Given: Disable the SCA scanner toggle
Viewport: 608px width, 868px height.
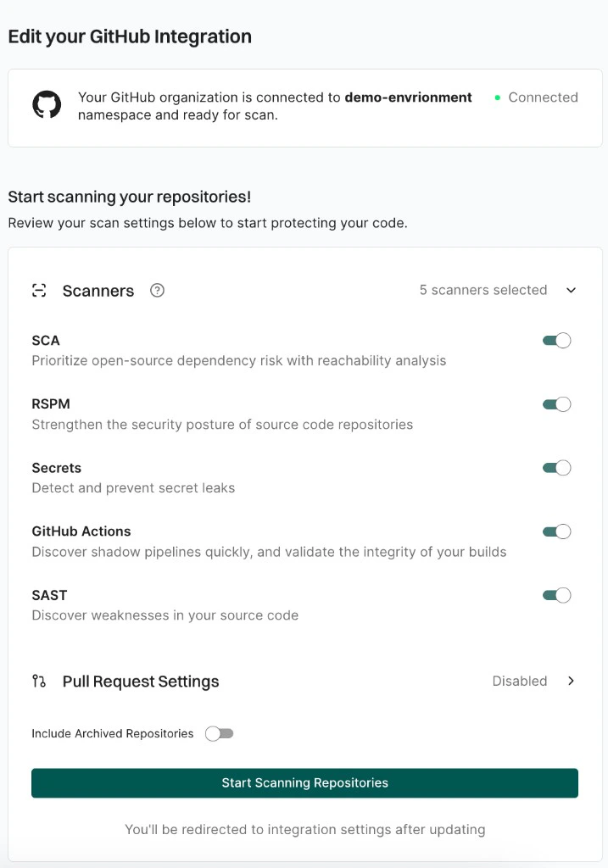Looking at the screenshot, I should click(556, 340).
